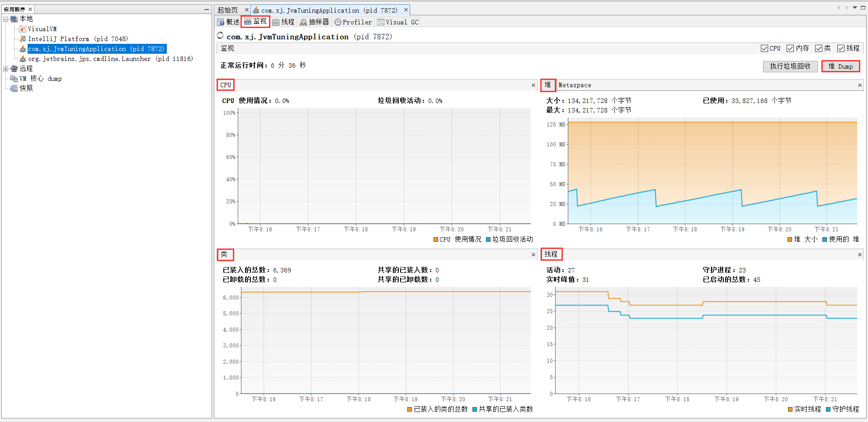Minimize the Applications panel
The height and width of the screenshot is (422, 868).
coord(207,9)
